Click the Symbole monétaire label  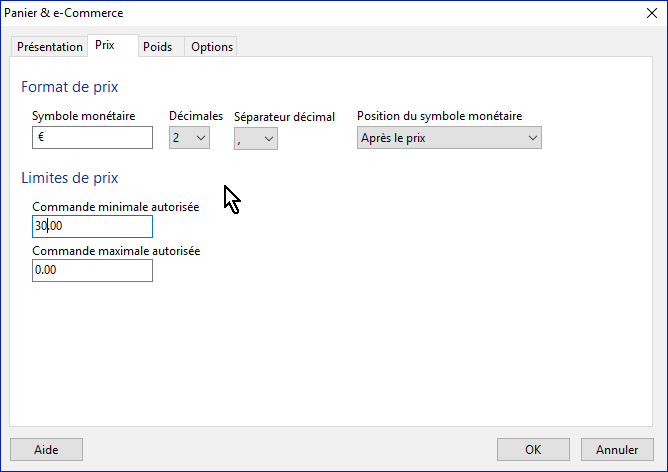click(83, 116)
